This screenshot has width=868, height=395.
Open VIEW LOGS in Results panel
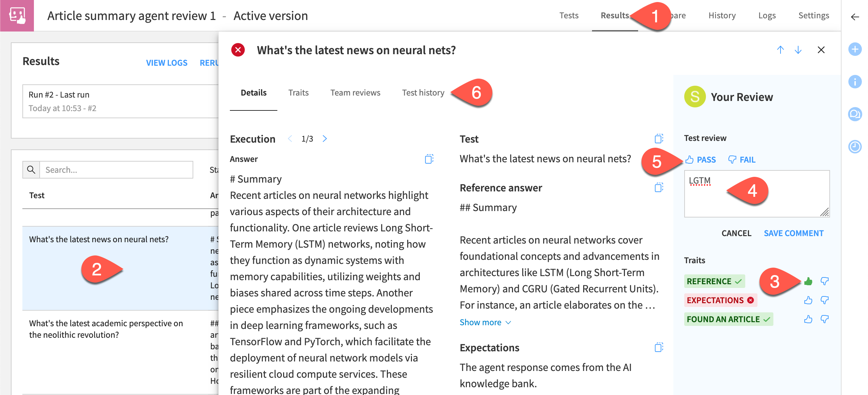(x=166, y=63)
